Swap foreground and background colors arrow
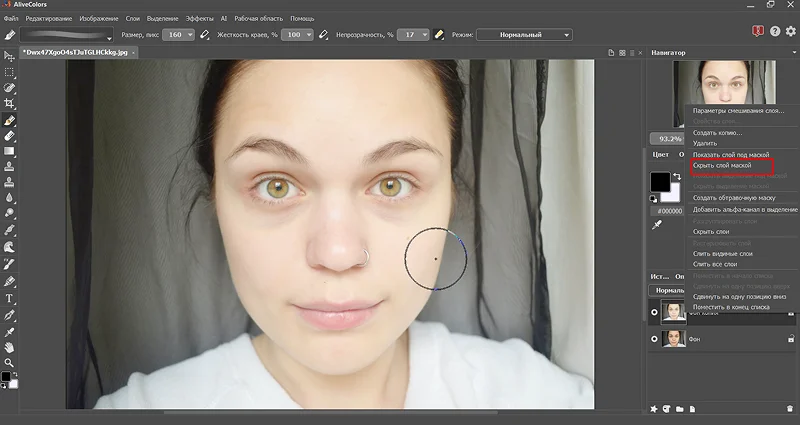 pos(677,177)
